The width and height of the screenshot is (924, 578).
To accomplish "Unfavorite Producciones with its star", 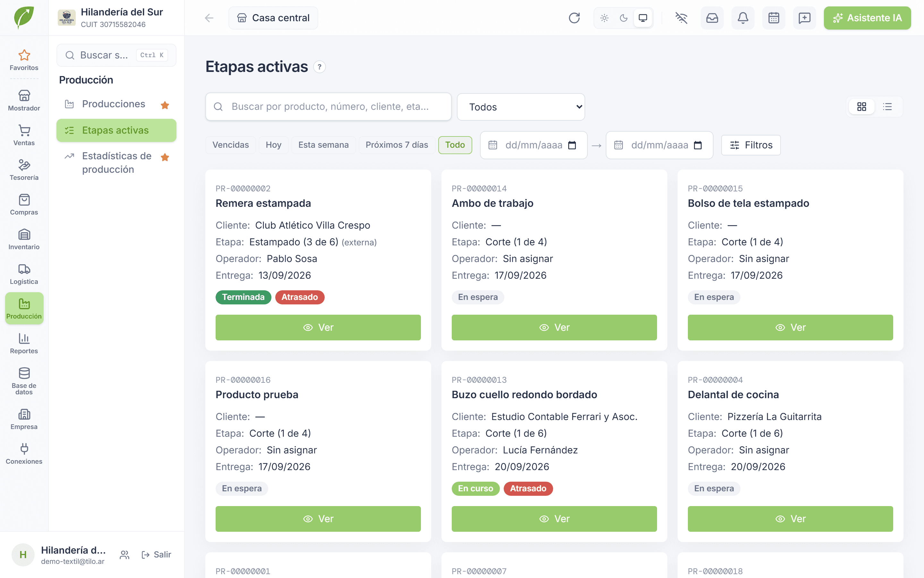I will [x=165, y=105].
